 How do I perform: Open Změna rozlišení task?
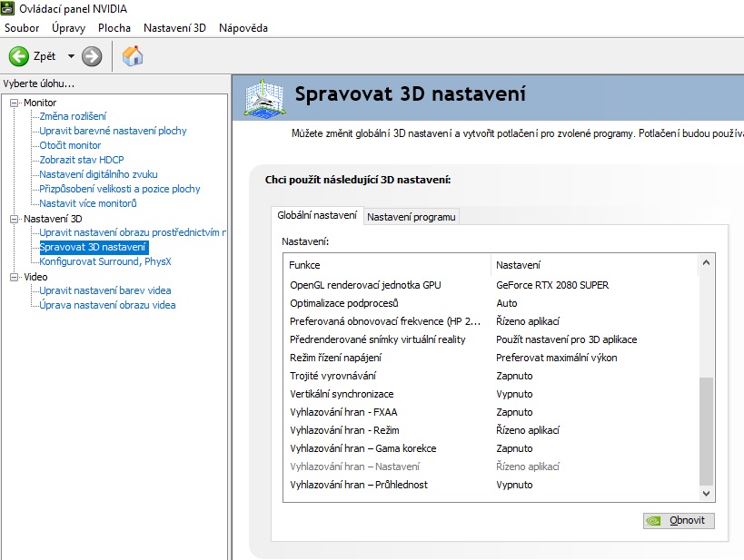coord(73,116)
